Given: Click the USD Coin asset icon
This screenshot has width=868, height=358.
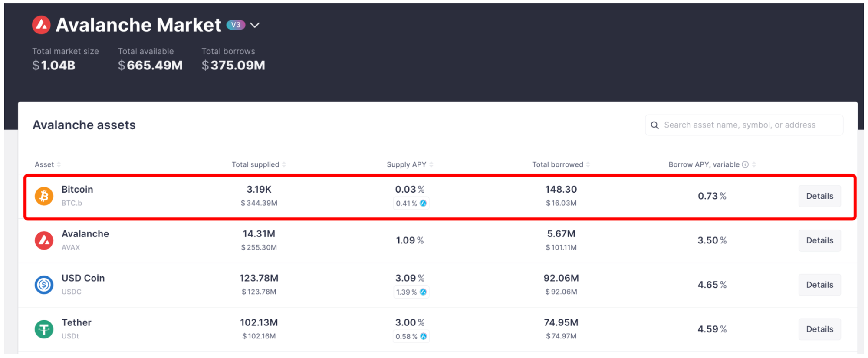Looking at the screenshot, I should (x=44, y=285).
